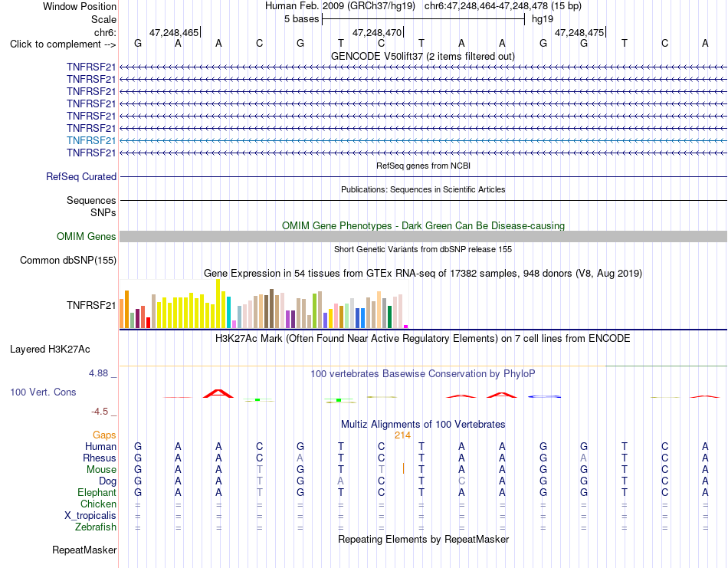Open 'Repeating Elements by RepeatMasker' title
Screen dimensions: 728x568
point(423,539)
